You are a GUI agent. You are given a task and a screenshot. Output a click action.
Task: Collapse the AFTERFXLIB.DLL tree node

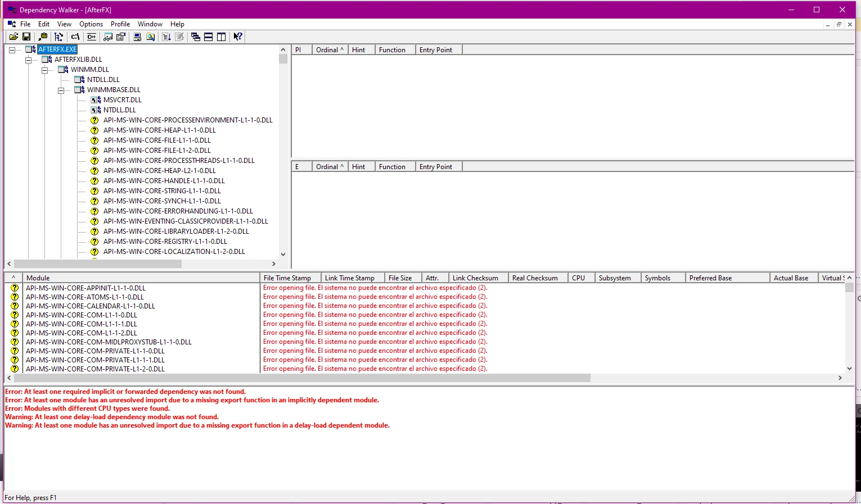[28, 60]
